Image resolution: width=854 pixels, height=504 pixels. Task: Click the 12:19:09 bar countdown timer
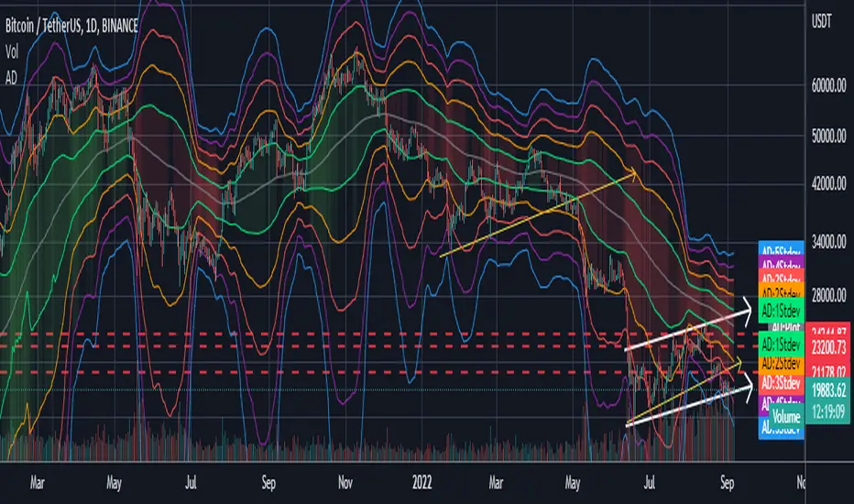coord(827,411)
